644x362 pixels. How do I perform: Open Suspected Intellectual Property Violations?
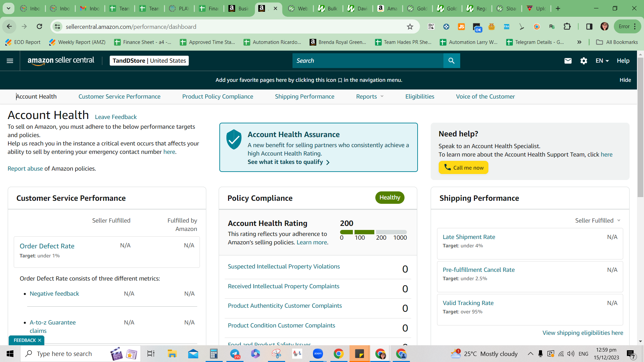click(x=284, y=266)
